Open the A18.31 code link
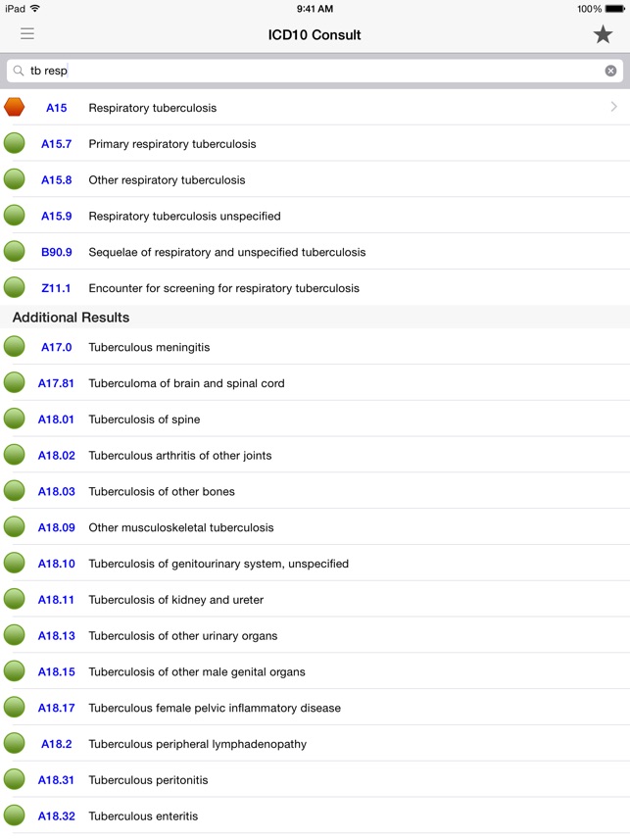The width and height of the screenshot is (630, 840). coord(56,780)
